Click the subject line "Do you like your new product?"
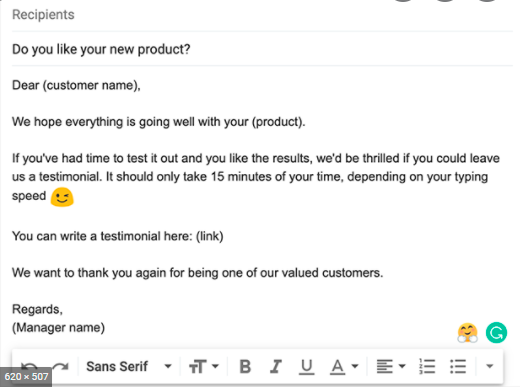The height and width of the screenshot is (387, 520). (101, 49)
